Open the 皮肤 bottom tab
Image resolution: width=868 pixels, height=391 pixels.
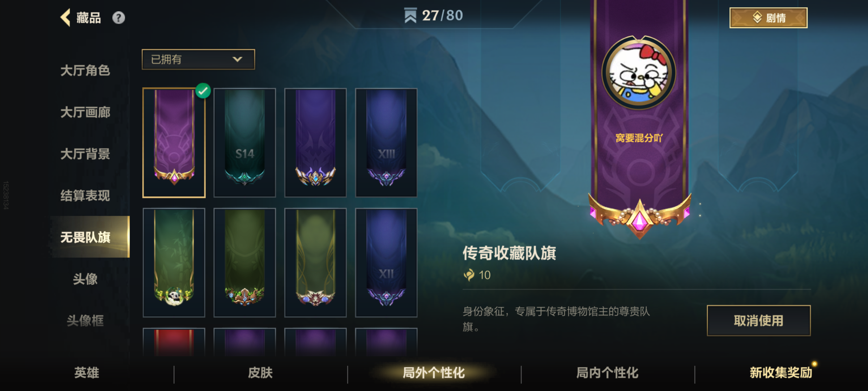260,373
